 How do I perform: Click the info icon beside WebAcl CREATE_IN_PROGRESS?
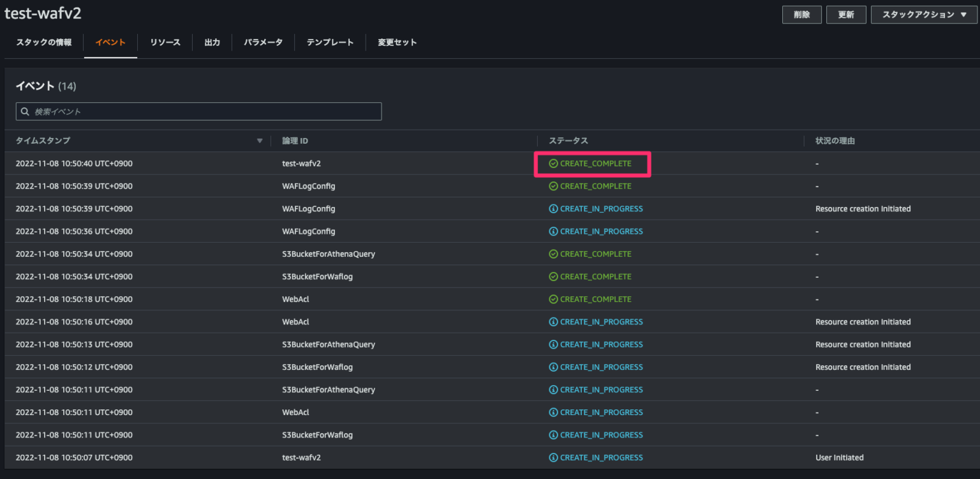[553, 321]
